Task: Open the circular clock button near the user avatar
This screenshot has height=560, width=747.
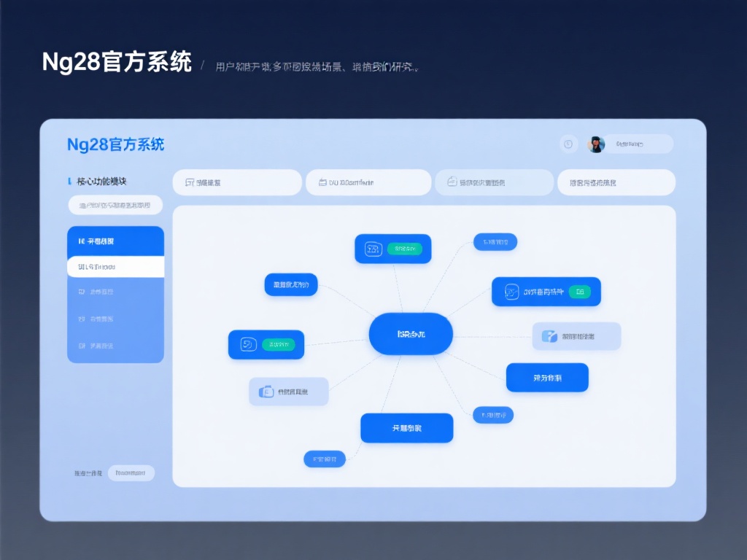Action: click(x=568, y=144)
